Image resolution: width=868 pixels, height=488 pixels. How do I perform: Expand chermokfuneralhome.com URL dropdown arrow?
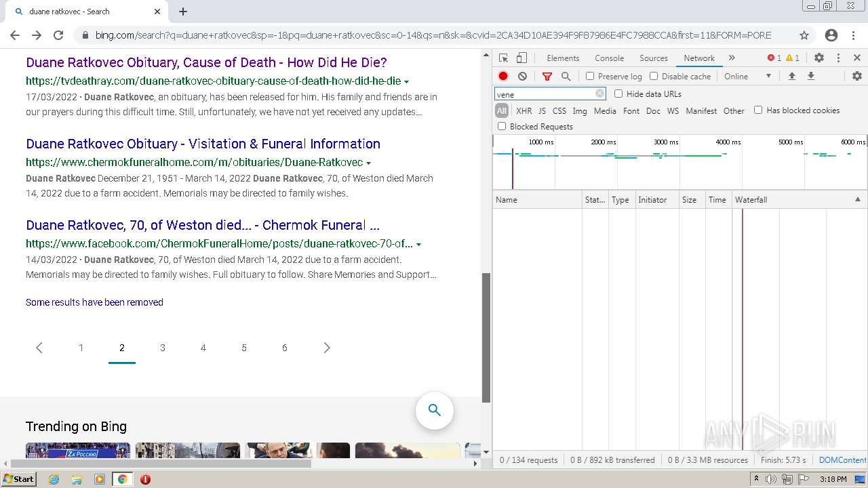pyautogui.click(x=368, y=163)
